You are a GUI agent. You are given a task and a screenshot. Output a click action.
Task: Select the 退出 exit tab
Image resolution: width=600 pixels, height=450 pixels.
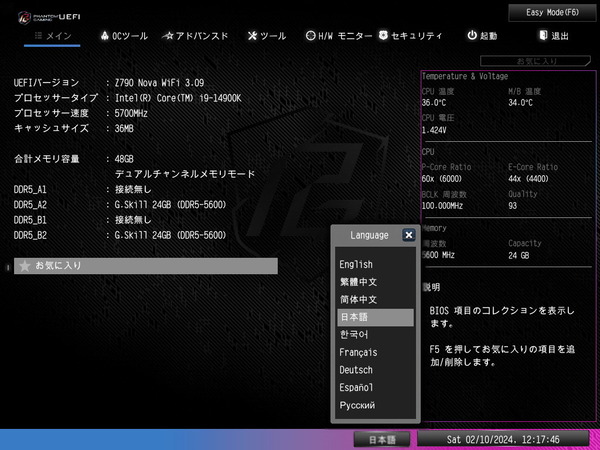point(554,36)
